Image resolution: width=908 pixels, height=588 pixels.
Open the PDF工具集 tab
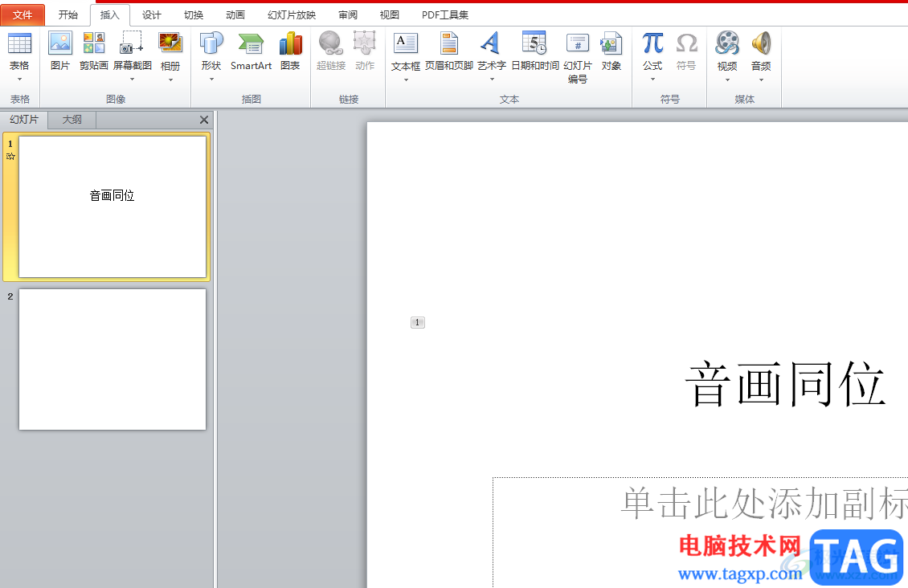[x=444, y=15]
